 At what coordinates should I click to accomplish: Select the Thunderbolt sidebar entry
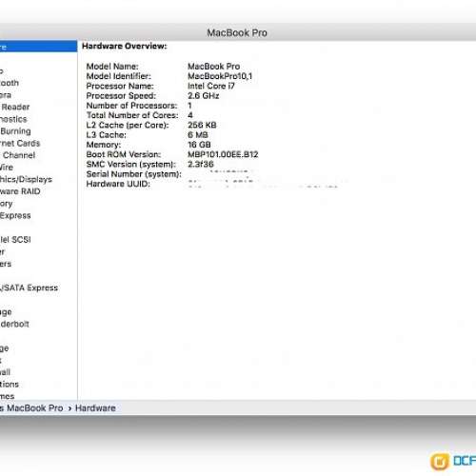click(x=14, y=324)
